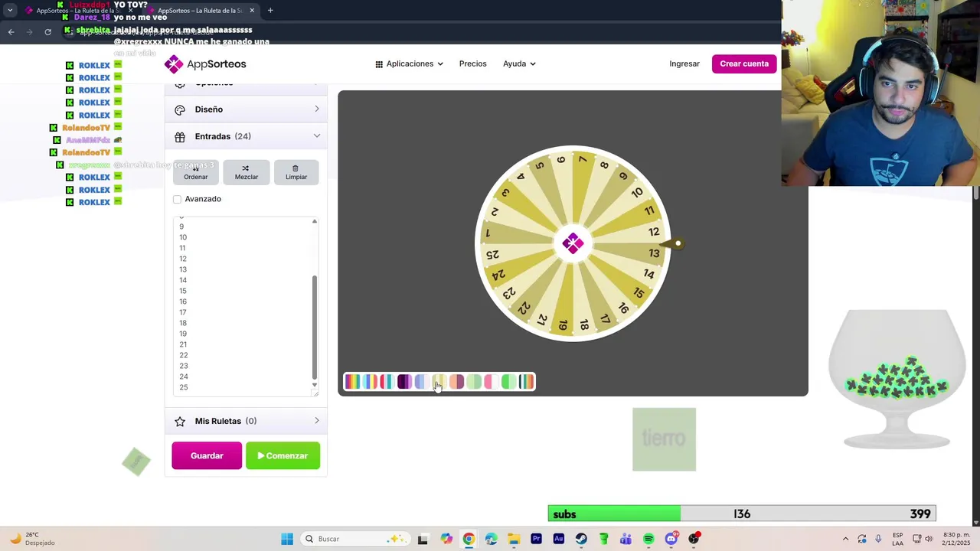Select the pale yellow palette
The height and width of the screenshot is (551, 980).
[439, 382]
